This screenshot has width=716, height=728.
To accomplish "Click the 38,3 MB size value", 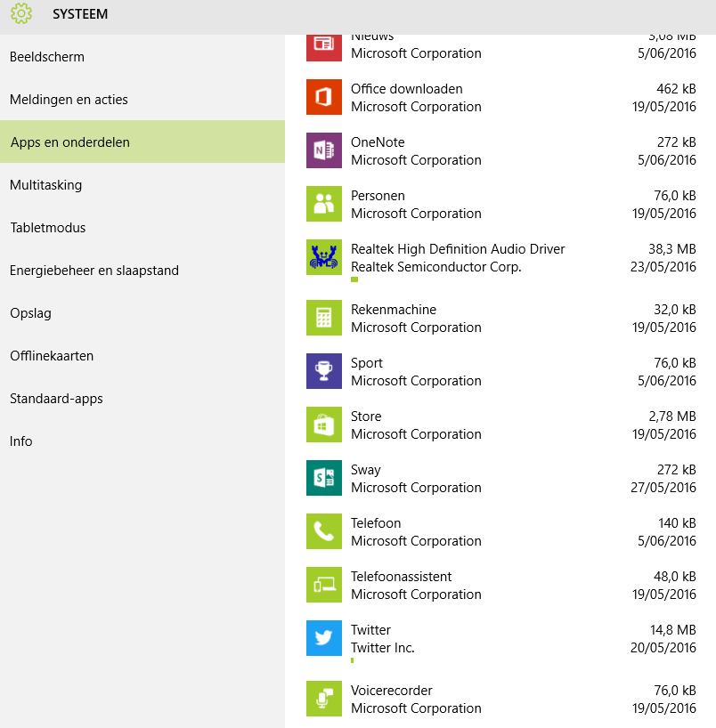I will 672,249.
